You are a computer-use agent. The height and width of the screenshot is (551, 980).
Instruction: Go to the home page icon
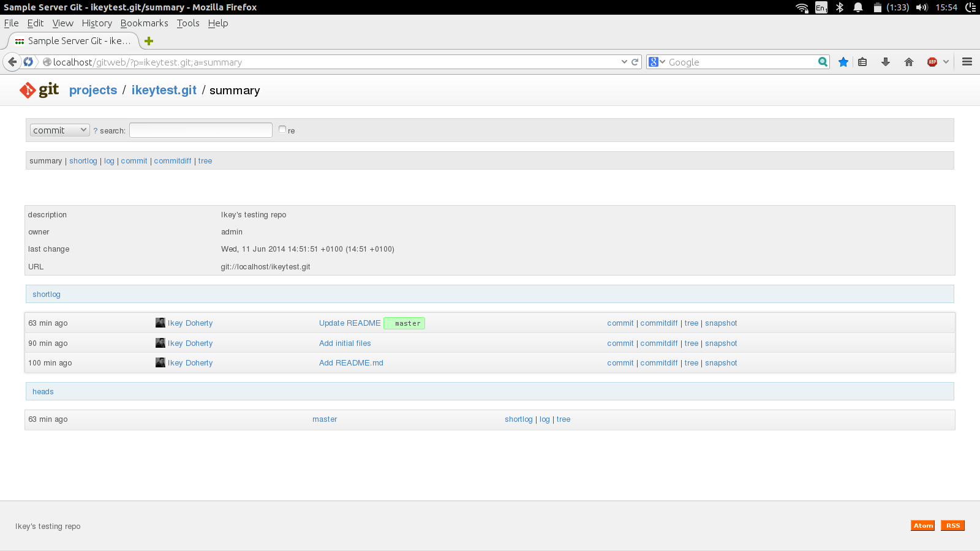click(x=909, y=62)
